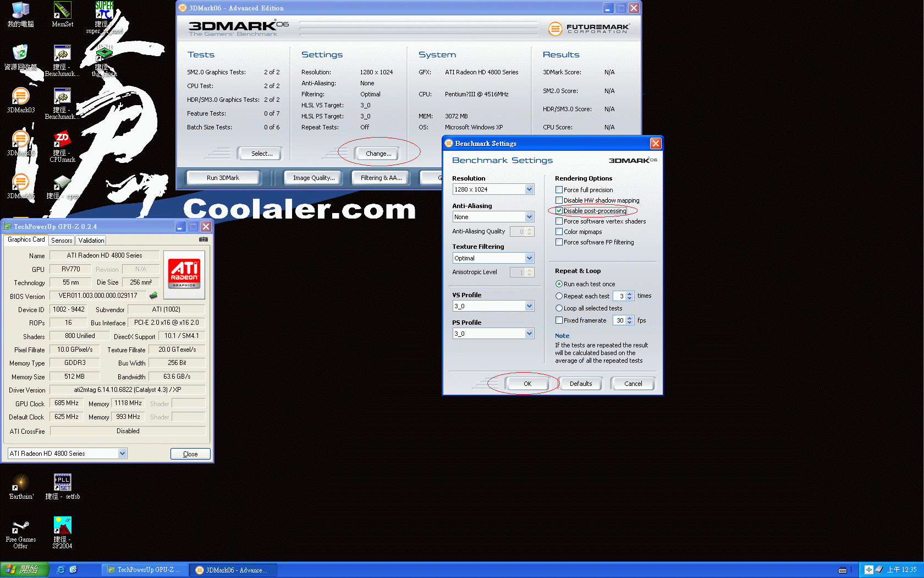Click the Futuremark Corporation logo
This screenshot has height=578, width=924.
(x=589, y=28)
